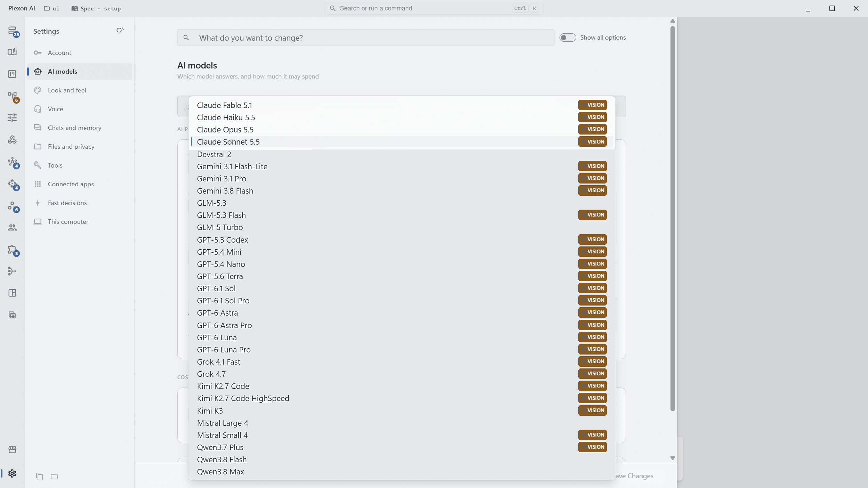The image size is (868, 488).
Task: Open the open-book icon in left rail
Action: pyautogui.click(x=12, y=52)
